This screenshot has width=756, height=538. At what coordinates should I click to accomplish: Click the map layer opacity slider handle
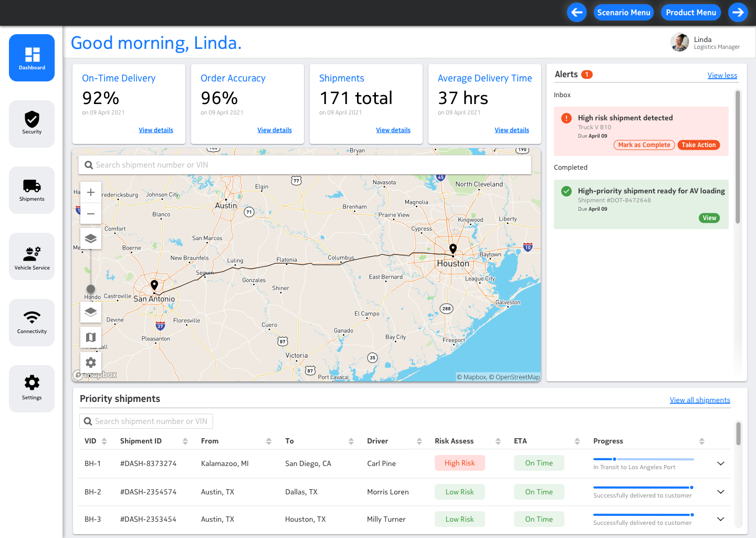point(91,289)
